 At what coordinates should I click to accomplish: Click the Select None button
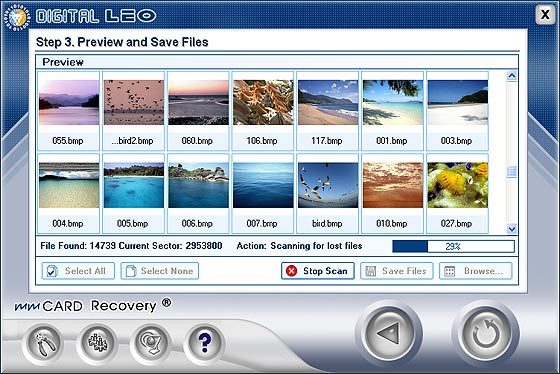click(x=160, y=271)
